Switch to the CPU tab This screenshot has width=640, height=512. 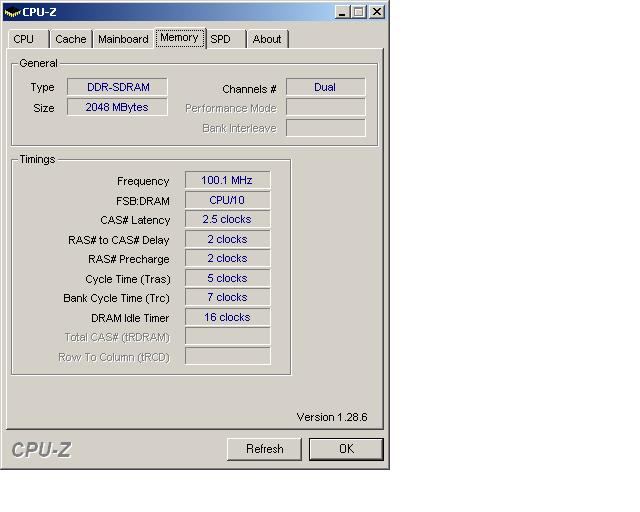coord(28,39)
